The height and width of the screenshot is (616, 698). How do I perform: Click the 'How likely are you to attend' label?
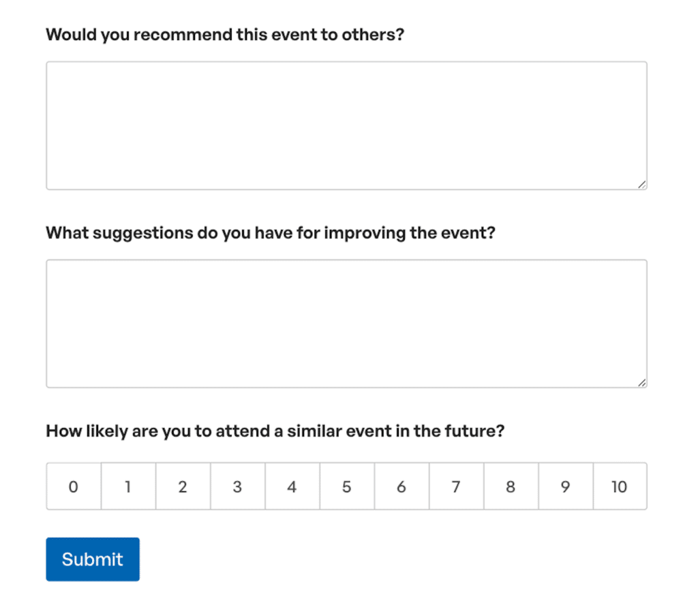275,431
